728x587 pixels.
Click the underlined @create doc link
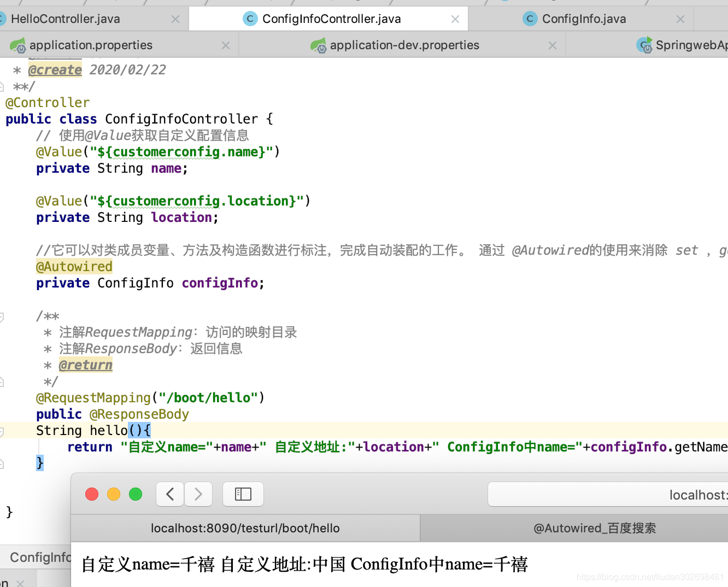[x=55, y=69]
